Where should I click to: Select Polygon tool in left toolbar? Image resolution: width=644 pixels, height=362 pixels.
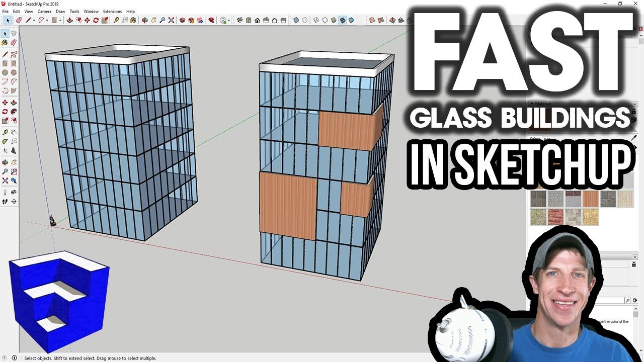pyautogui.click(x=14, y=72)
